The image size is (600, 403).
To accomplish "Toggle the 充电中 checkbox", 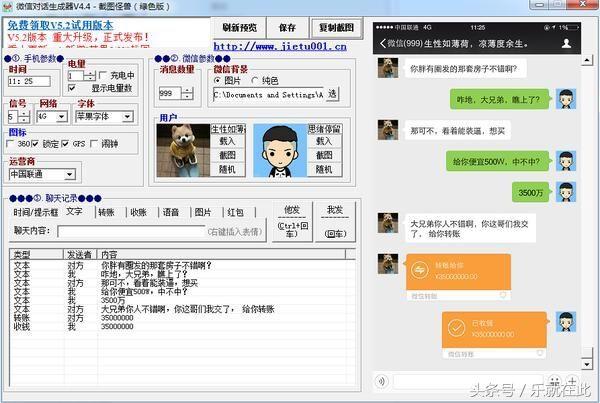I will click(x=103, y=75).
